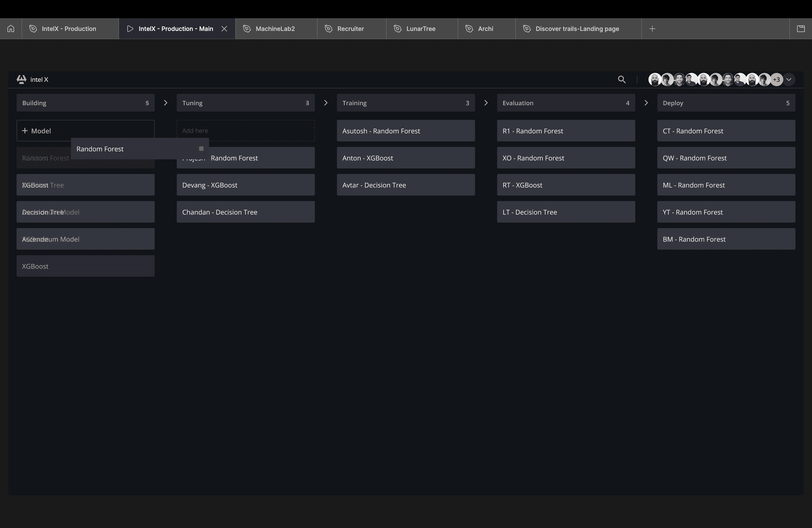Open new tab with plus icon
The width and height of the screenshot is (812, 528).
[x=652, y=29]
